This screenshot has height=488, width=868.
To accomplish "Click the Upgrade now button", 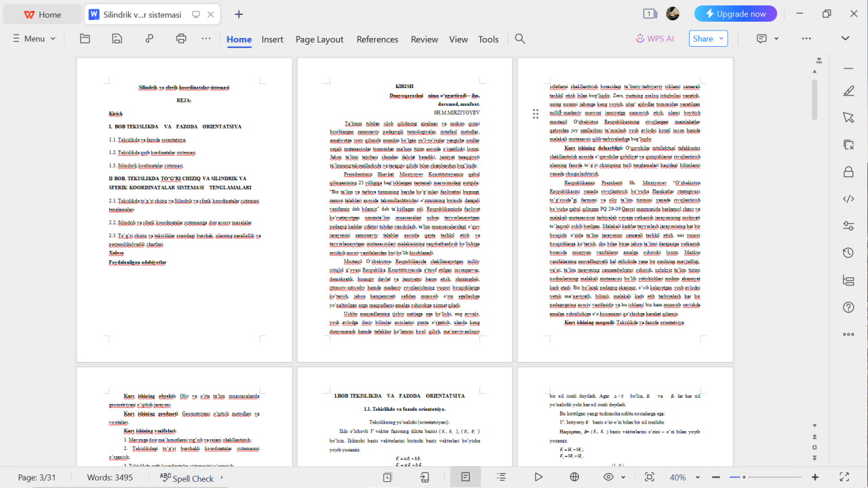I will pyautogui.click(x=735, y=14).
